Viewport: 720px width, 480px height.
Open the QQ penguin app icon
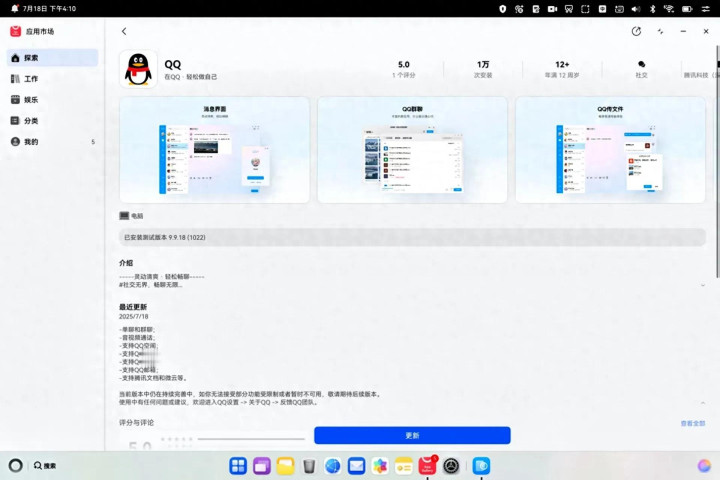coord(138,69)
